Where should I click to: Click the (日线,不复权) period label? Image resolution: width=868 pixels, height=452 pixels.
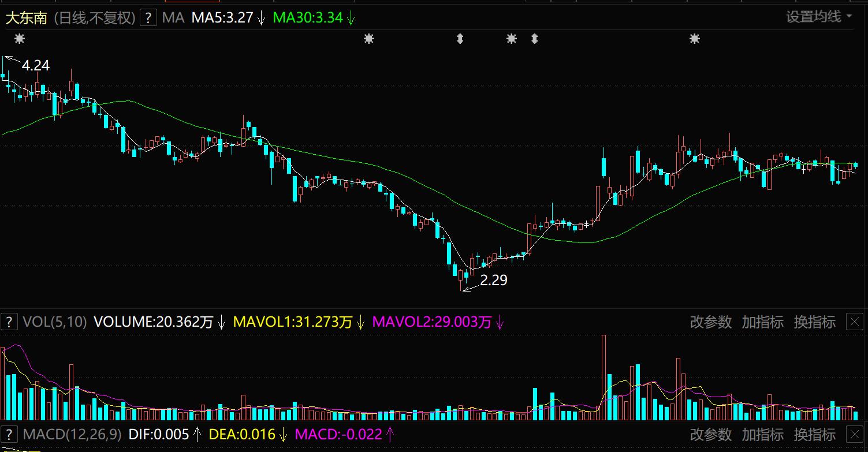pyautogui.click(x=95, y=18)
